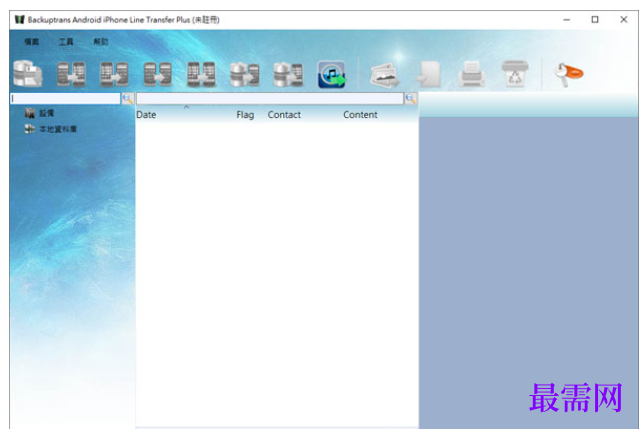The image size is (641, 429).
Task: Sort messages by the Date column header
Action: (146, 115)
